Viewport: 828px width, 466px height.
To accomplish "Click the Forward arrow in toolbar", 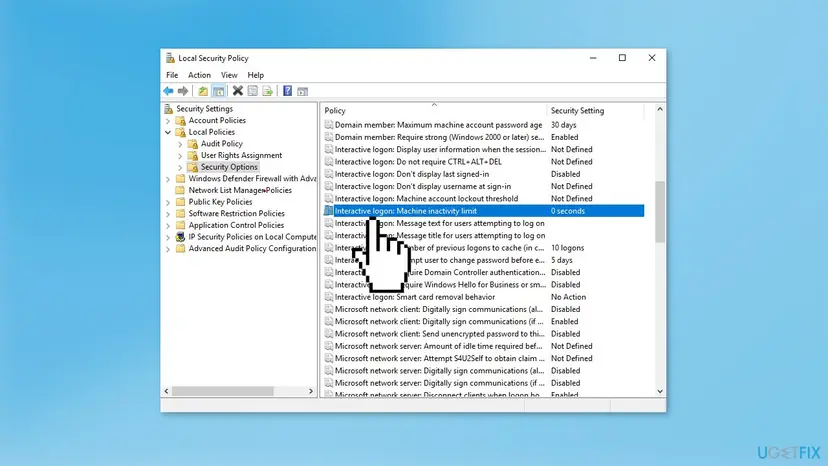I will [183, 91].
